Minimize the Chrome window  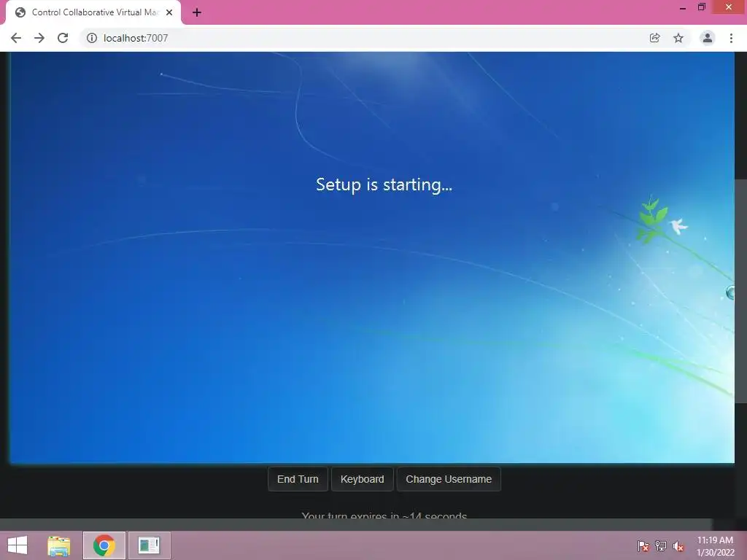683,7
